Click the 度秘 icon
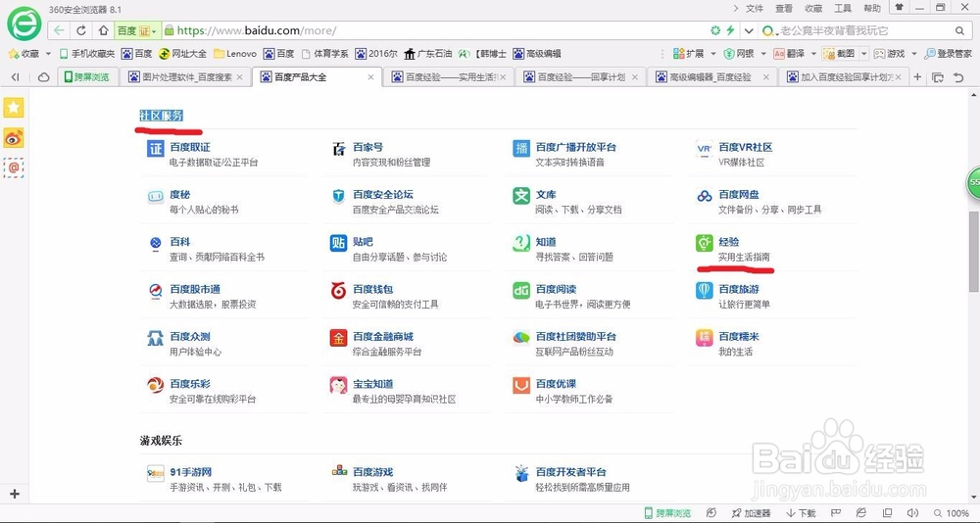This screenshot has height=523, width=980. (x=155, y=196)
